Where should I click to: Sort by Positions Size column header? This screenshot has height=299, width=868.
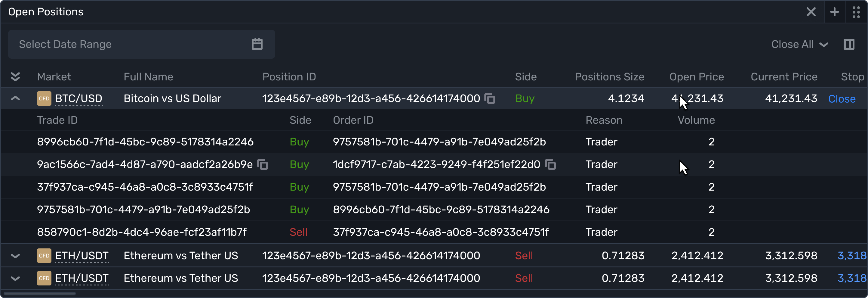point(609,76)
